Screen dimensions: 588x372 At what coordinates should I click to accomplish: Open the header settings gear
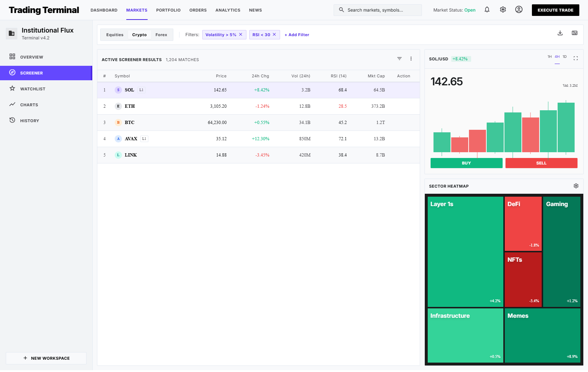coord(503,10)
